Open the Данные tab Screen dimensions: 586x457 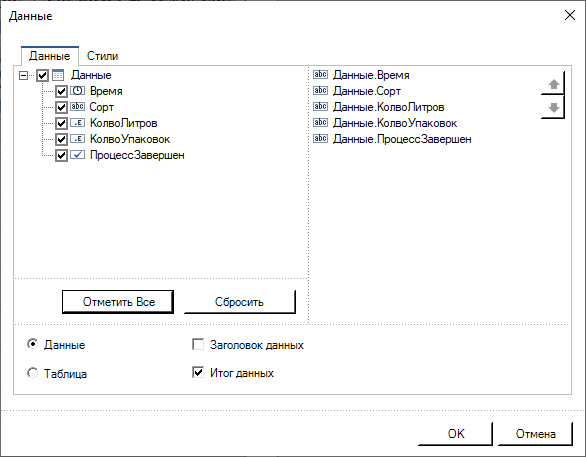pos(50,56)
